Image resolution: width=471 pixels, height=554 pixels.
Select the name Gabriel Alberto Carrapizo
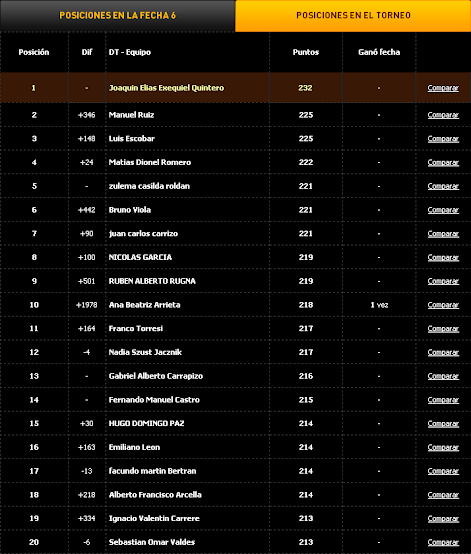coord(156,376)
